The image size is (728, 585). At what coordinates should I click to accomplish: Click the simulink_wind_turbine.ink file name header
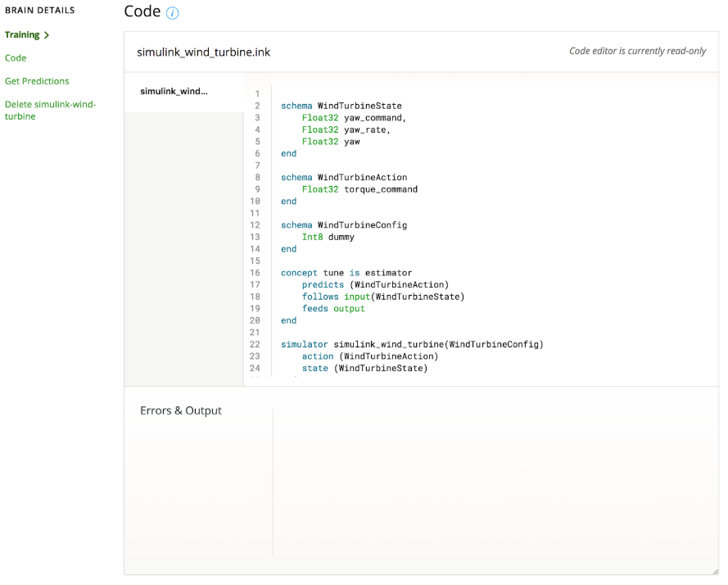[203, 52]
